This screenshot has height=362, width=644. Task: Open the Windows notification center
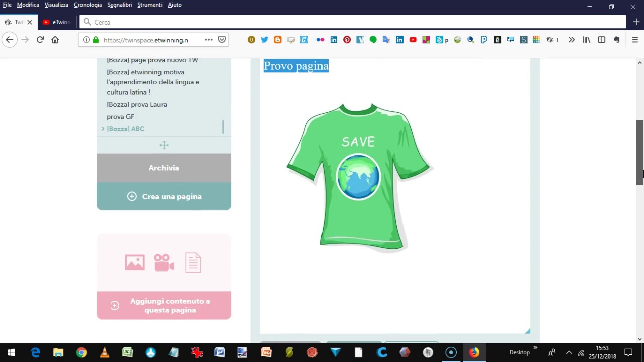coord(628,353)
